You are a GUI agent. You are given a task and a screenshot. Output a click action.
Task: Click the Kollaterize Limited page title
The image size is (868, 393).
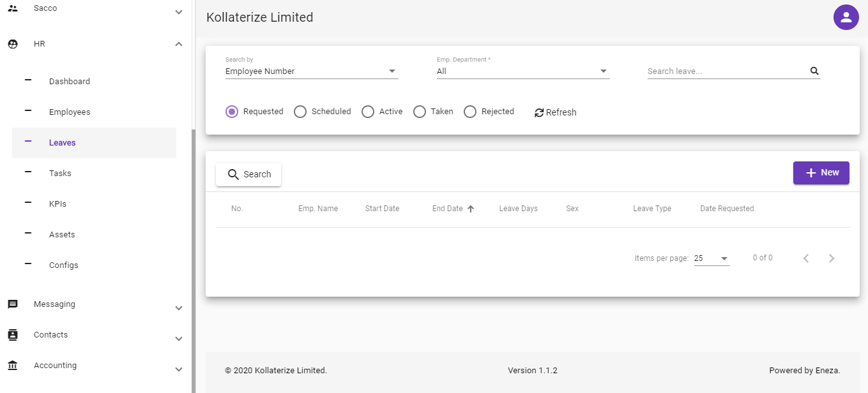point(260,17)
